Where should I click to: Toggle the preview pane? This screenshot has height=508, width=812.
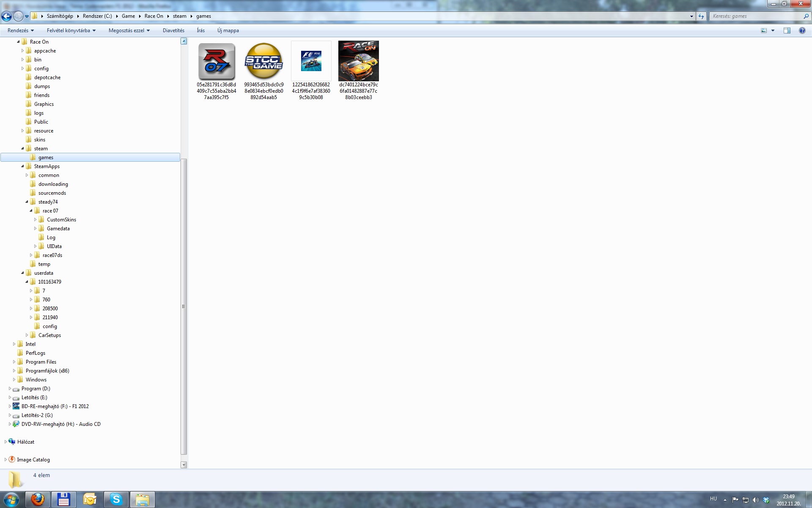[x=787, y=30]
